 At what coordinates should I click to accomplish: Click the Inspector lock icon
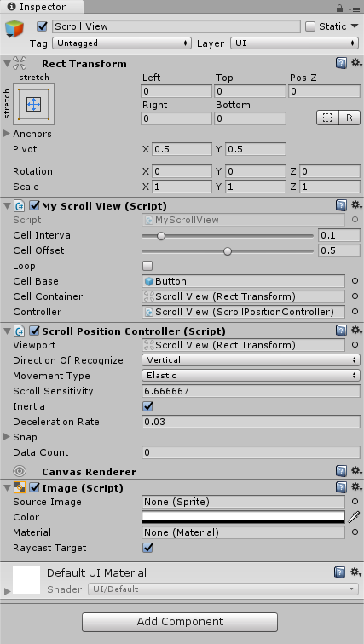[x=339, y=8]
